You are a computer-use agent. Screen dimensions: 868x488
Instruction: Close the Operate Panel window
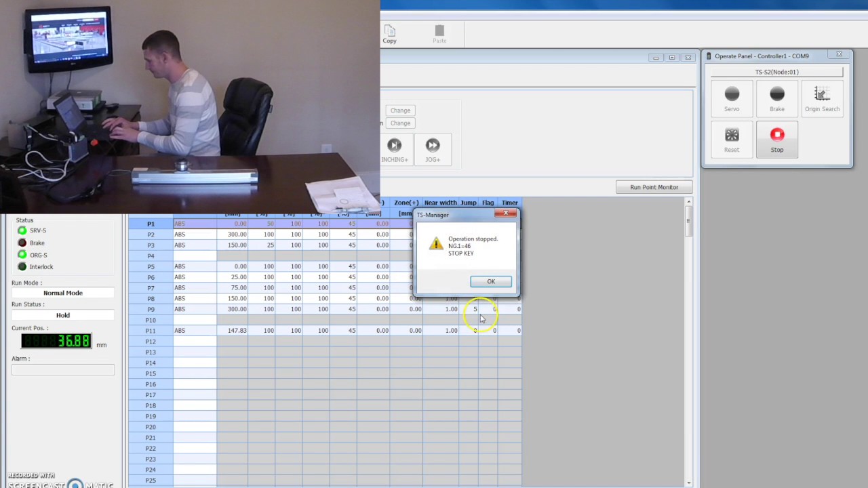[x=839, y=54]
